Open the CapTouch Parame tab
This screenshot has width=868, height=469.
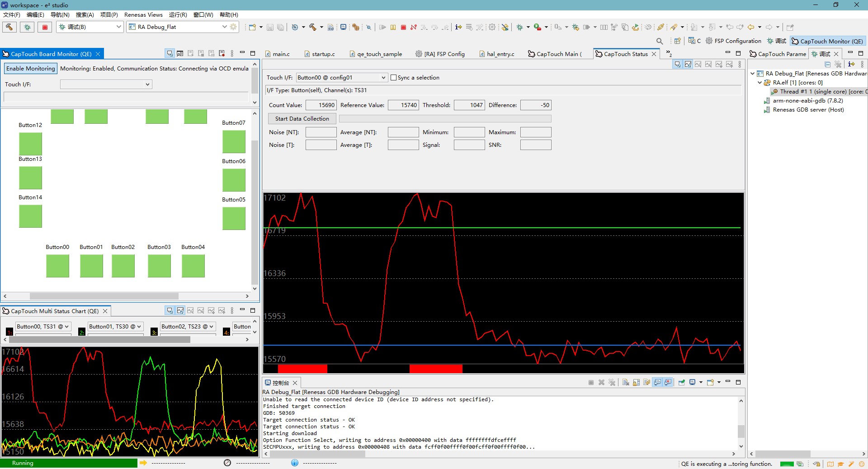pyautogui.click(x=778, y=54)
